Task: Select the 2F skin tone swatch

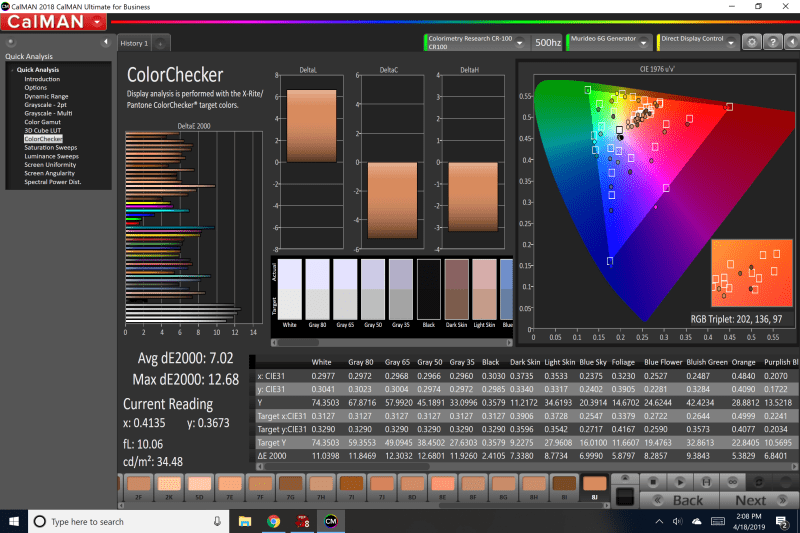Action: [x=138, y=487]
